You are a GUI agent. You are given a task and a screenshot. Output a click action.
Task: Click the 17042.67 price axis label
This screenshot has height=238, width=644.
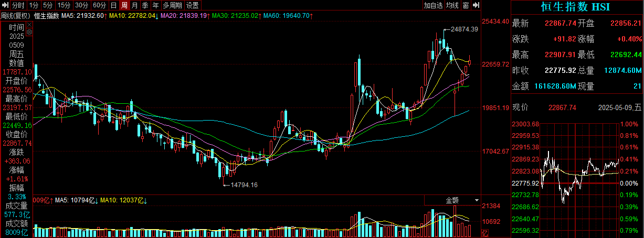pyautogui.click(x=495, y=151)
